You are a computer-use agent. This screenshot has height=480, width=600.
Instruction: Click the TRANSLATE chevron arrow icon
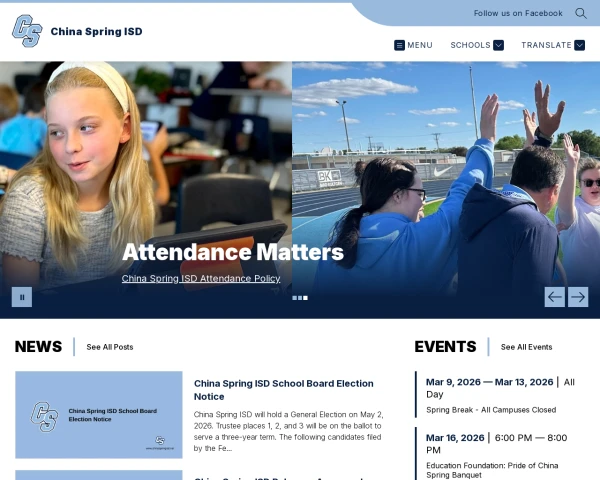pyautogui.click(x=581, y=45)
